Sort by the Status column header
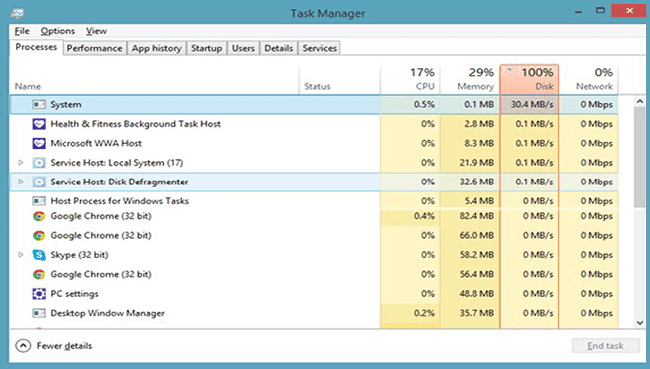 click(x=339, y=80)
